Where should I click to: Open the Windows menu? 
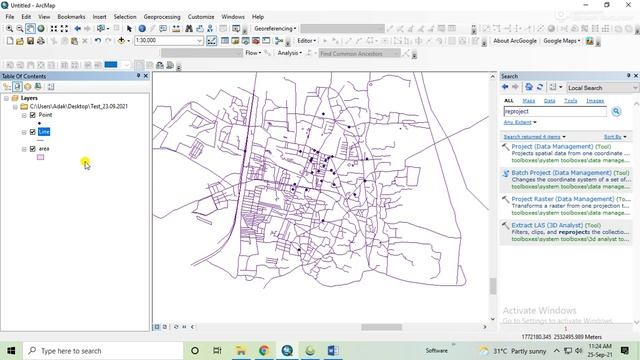[233, 17]
